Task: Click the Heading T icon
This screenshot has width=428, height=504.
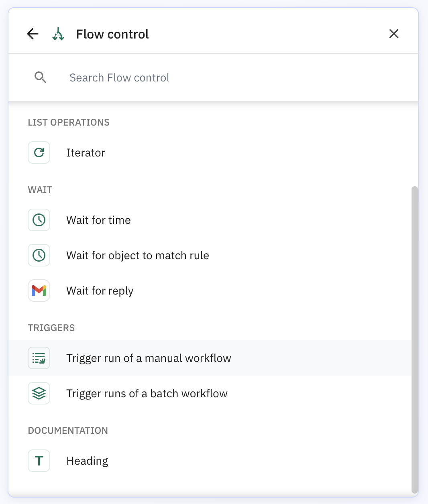Action: 39,461
